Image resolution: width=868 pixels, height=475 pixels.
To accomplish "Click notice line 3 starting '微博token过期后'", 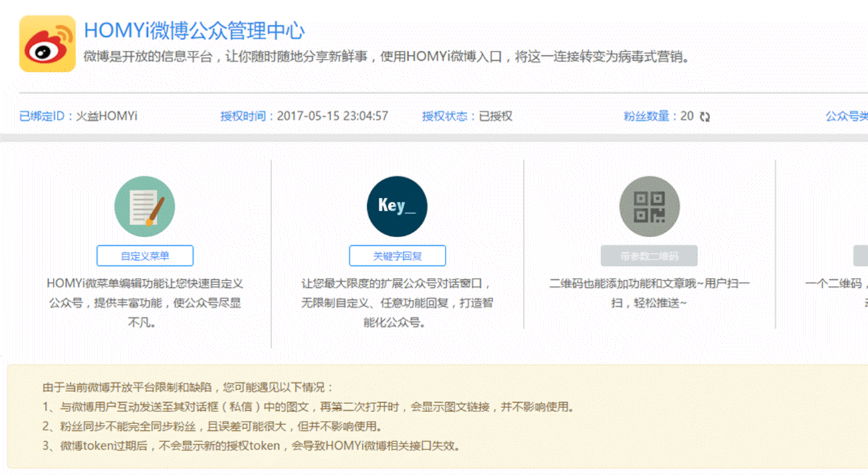I will click(251, 446).
